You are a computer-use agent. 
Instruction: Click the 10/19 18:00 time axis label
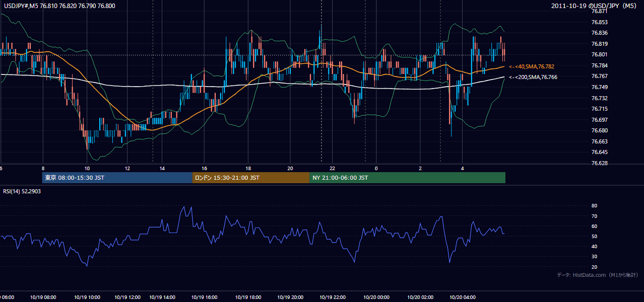point(248,297)
